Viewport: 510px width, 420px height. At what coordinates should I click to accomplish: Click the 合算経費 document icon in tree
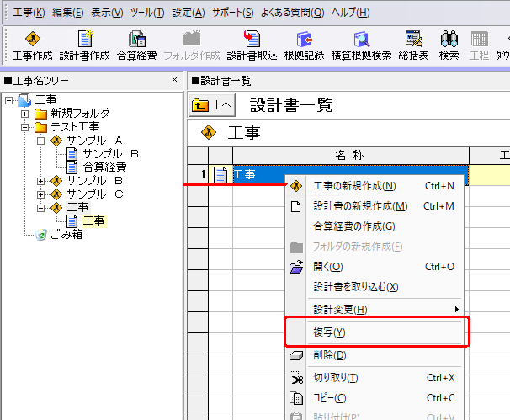coord(72,167)
